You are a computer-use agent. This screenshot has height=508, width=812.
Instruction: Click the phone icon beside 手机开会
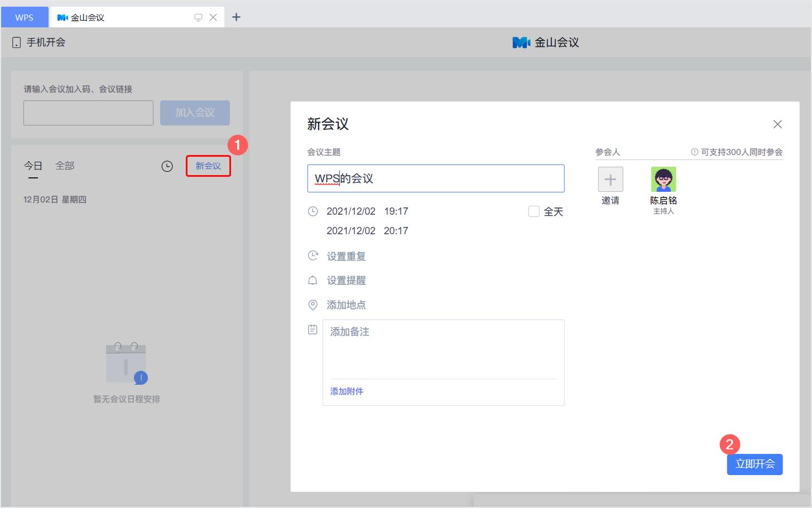point(16,42)
